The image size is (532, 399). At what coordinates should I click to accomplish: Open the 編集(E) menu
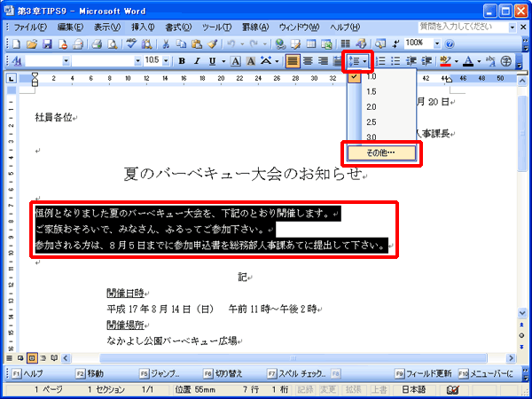click(x=70, y=27)
